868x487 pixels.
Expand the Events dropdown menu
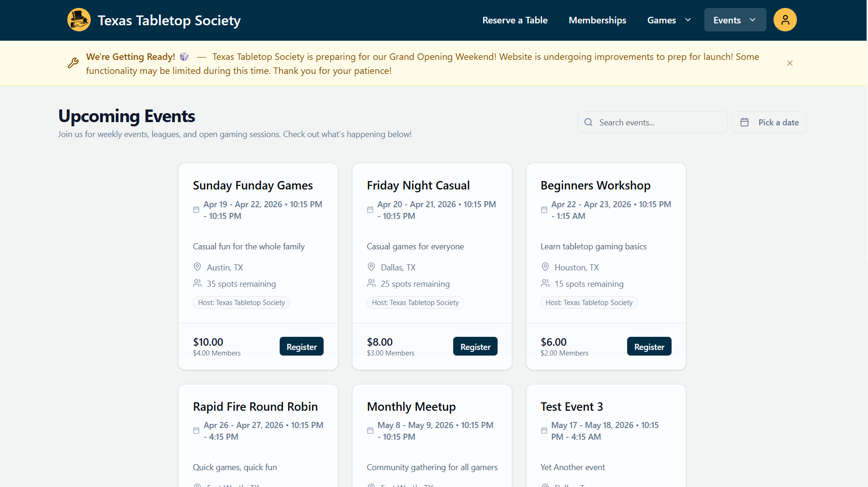(735, 20)
